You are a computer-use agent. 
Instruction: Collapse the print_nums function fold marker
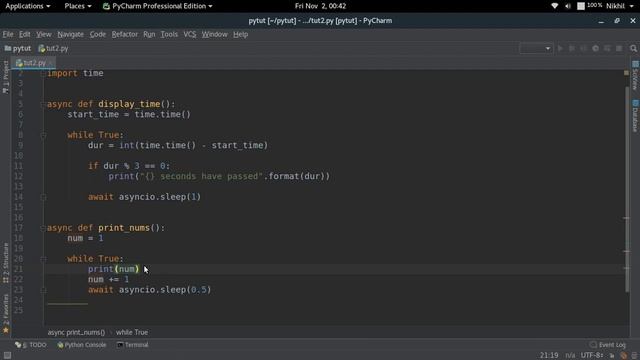pyautogui.click(x=43, y=228)
